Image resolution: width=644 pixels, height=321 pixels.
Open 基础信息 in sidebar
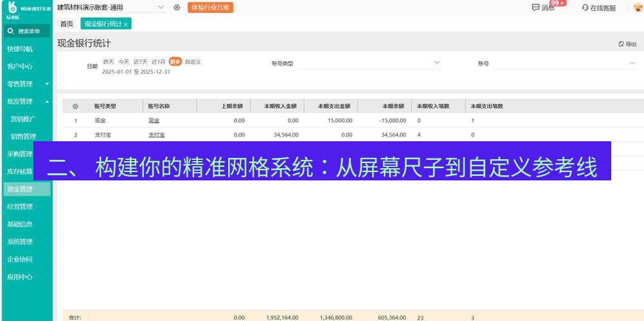pos(20,224)
